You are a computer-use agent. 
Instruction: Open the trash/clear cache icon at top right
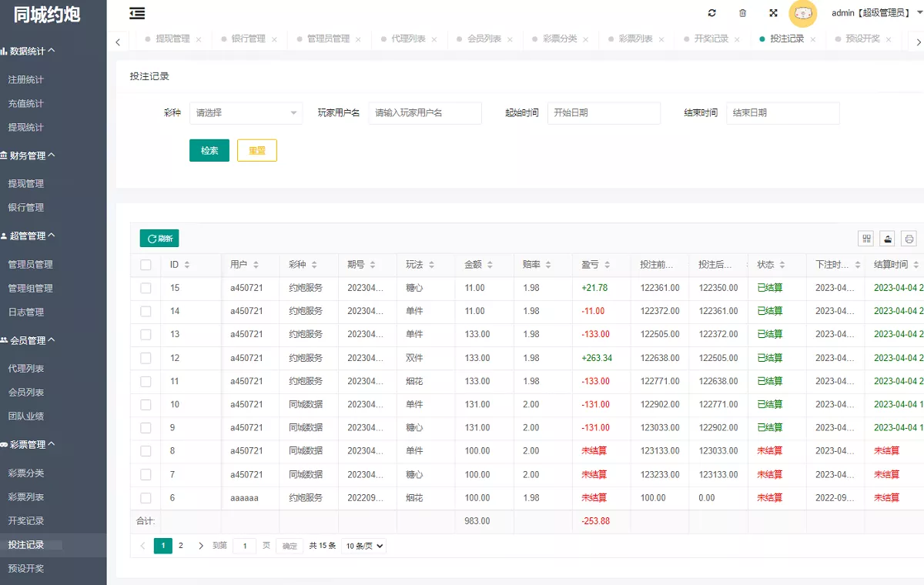click(742, 13)
